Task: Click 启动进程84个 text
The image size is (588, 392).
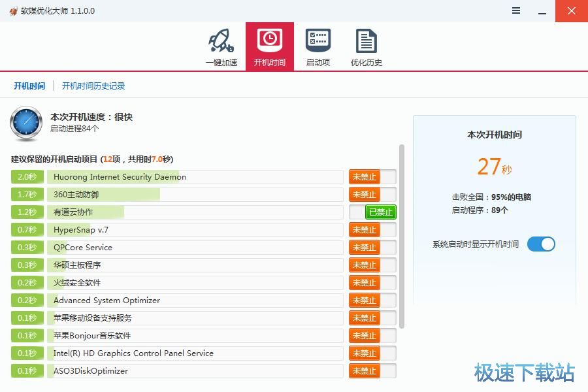Action: pyautogui.click(x=74, y=129)
